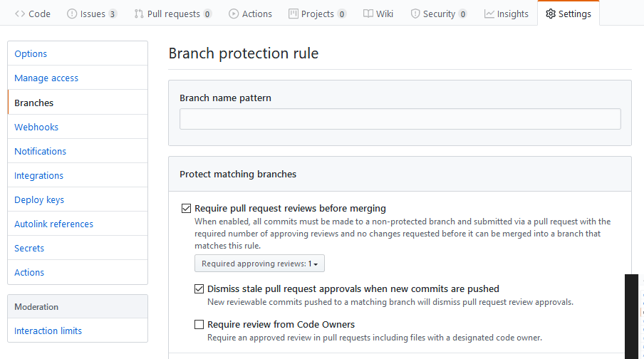Click the Pull requests count badge
The image size is (644, 359).
207,14
